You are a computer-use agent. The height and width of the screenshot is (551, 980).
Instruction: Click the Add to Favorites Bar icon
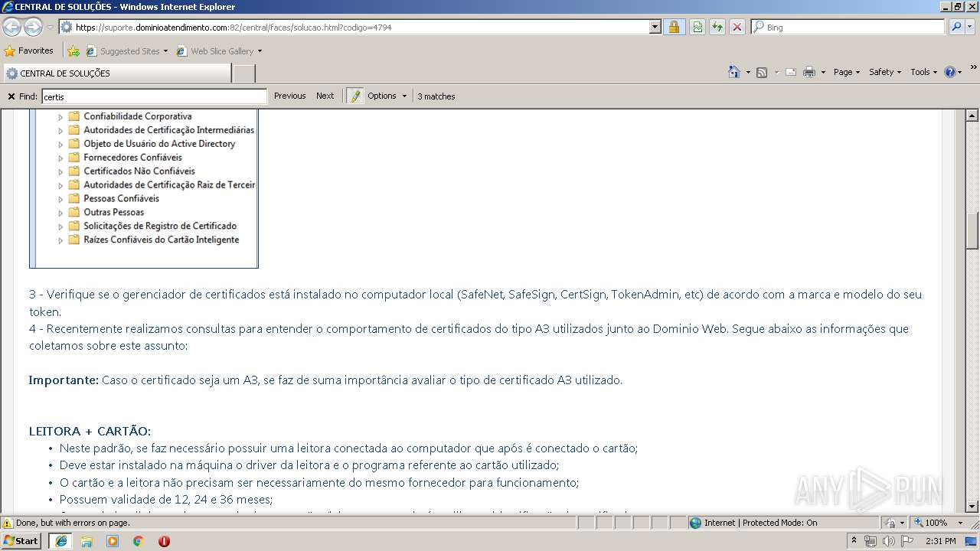[73, 51]
